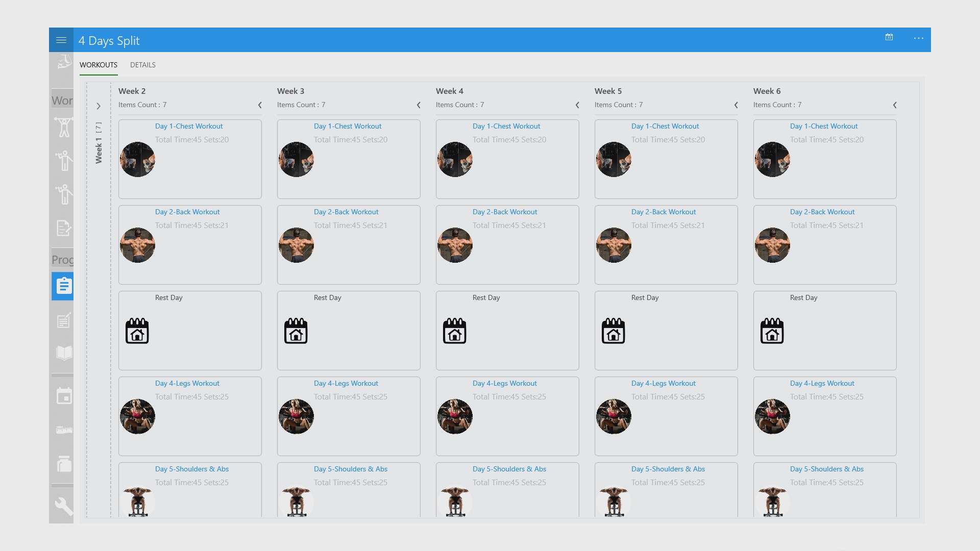Collapse the Week 4 column chevron
Screen dimensions: 980x551
click(577, 105)
